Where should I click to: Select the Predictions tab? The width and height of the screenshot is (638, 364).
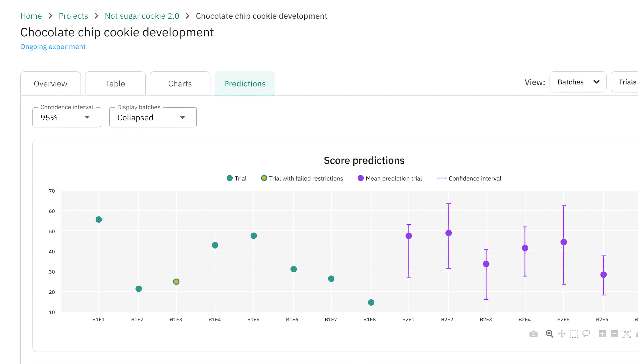pyautogui.click(x=245, y=84)
